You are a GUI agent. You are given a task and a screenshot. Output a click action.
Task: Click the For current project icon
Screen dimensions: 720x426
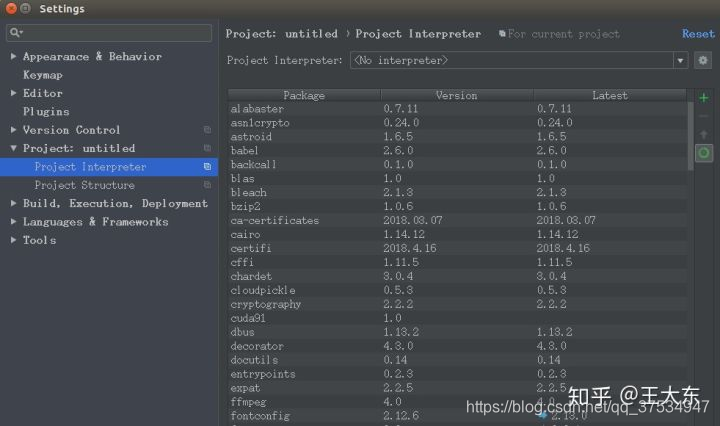(502, 34)
